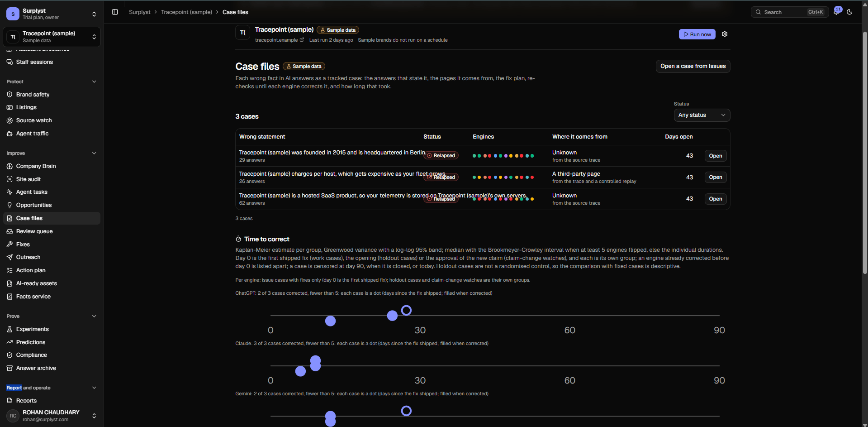
Task: Click the Experiments flask icon
Action: click(9, 329)
